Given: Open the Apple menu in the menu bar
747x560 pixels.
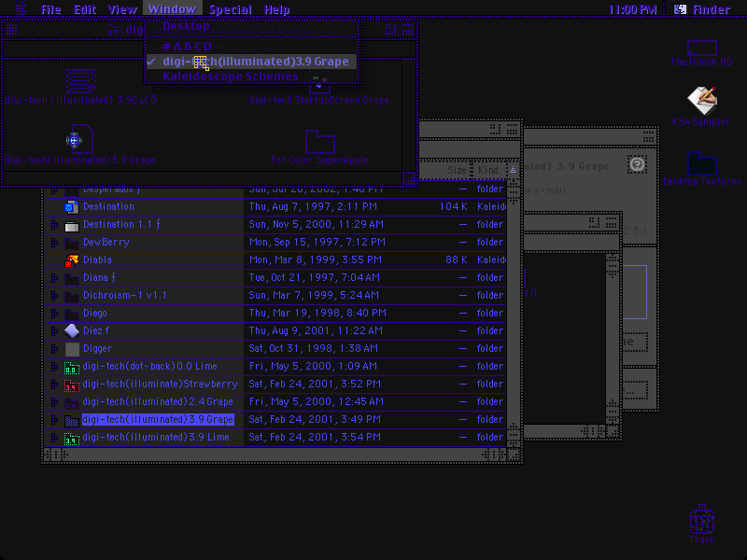Looking at the screenshot, I should (21, 8).
